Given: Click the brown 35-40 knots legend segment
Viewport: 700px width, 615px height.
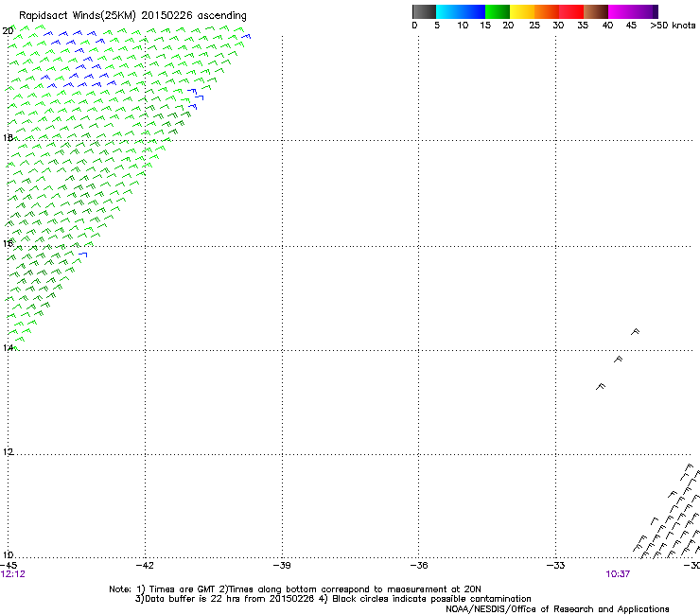Looking at the screenshot, I should click(596, 11).
